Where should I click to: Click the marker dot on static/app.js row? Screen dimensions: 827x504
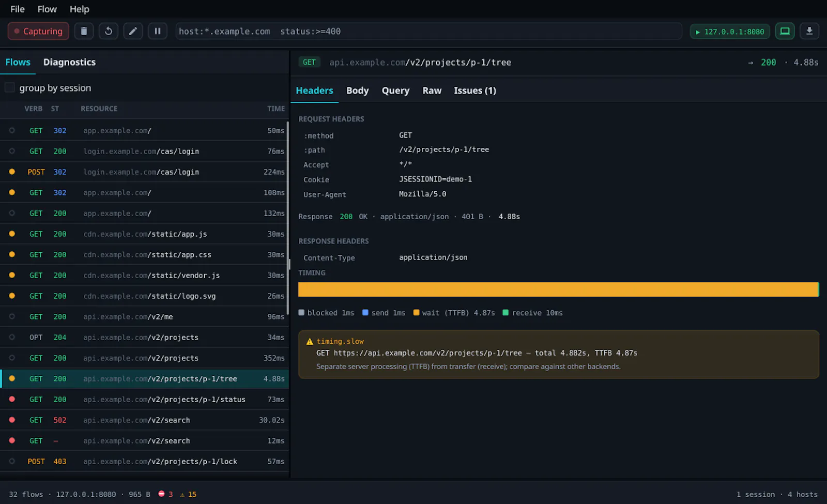(12, 234)
